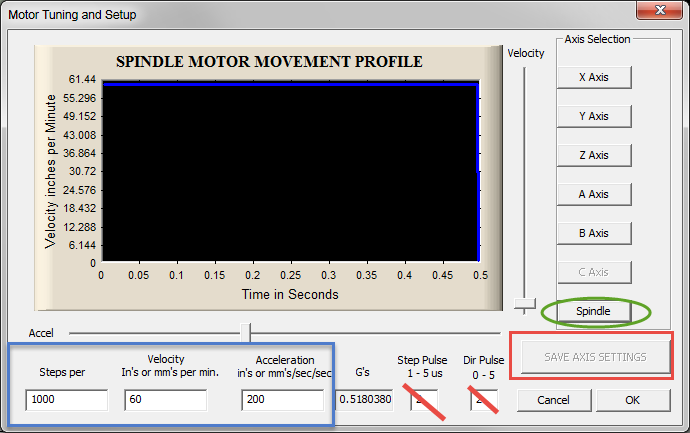Confirm with the OK button

(633, 400)
